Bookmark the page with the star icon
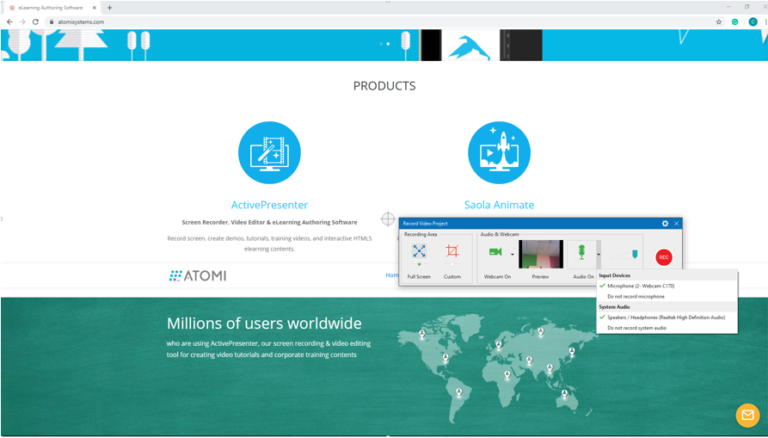 pyautogui.click(x=719, y=22)
